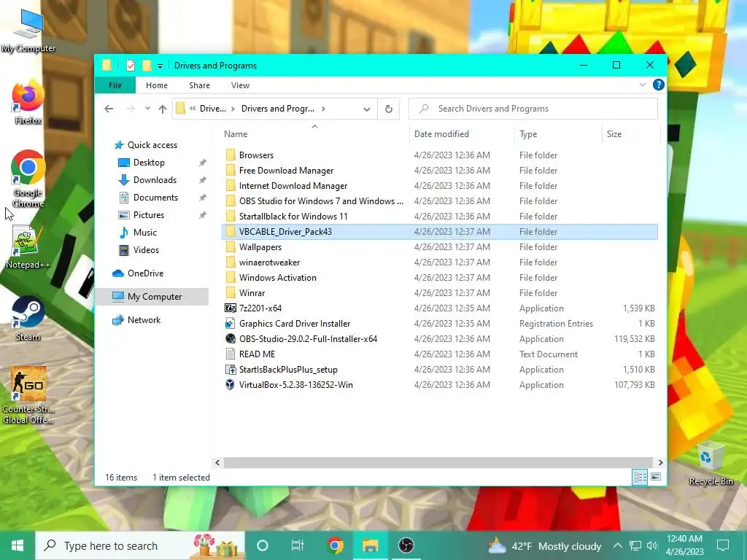Select the Google Chrome desktop shortcut

28,179
